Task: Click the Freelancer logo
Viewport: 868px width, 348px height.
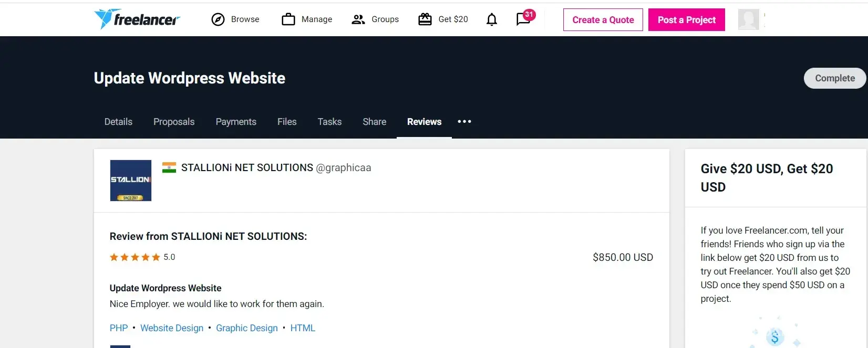Action: tap(137, 19)
